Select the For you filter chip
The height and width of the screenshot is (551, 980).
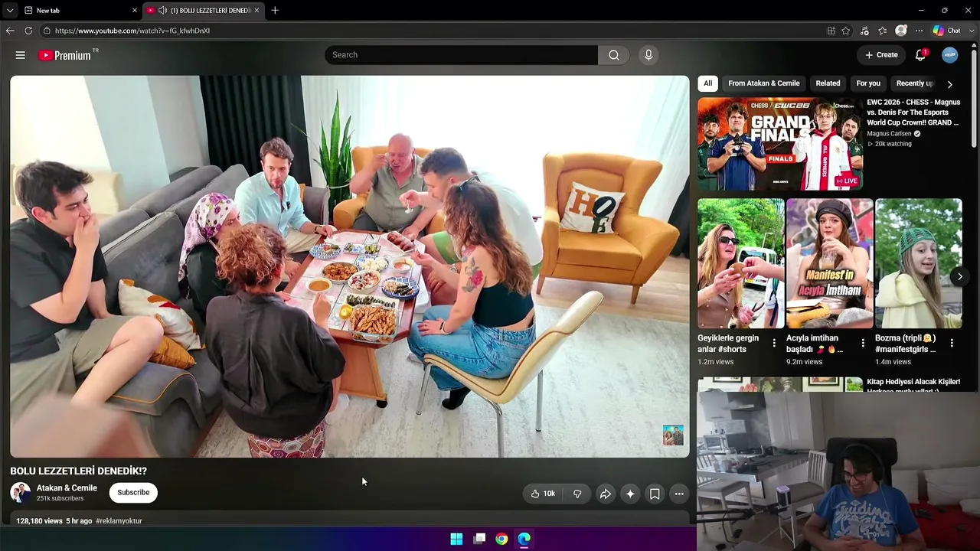click(x=868, y=83)
